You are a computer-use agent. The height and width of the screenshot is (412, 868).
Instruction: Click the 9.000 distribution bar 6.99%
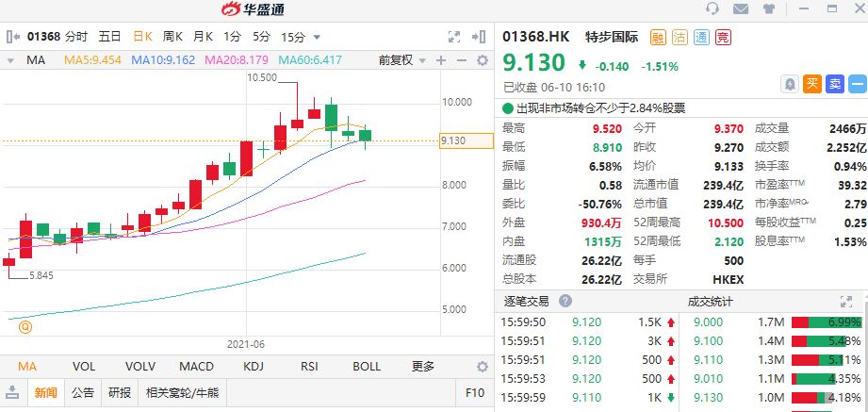[827, 322]
